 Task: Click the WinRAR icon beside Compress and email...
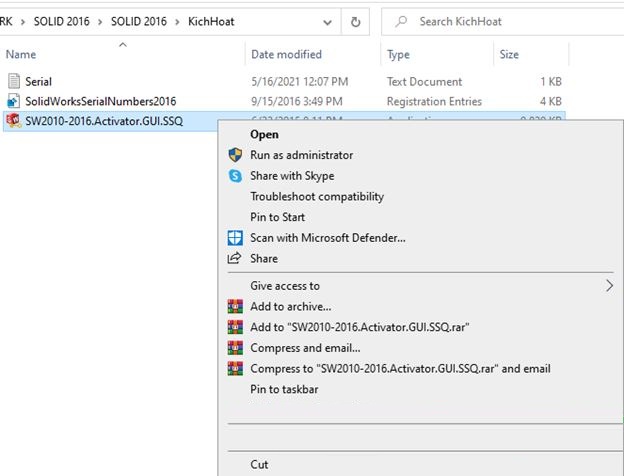tap(235, 348)
